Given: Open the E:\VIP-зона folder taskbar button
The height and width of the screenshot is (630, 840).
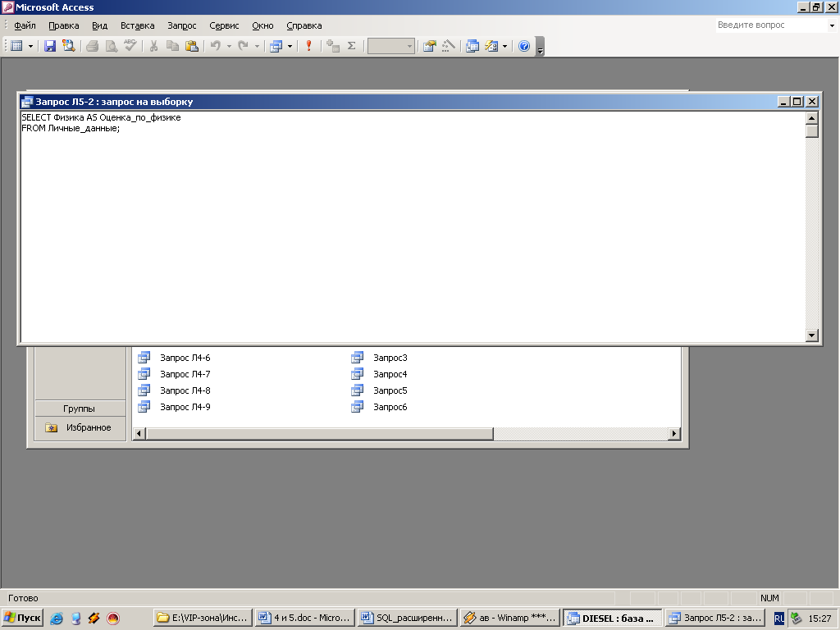Looking at the screenshot, I should point(203,619).
